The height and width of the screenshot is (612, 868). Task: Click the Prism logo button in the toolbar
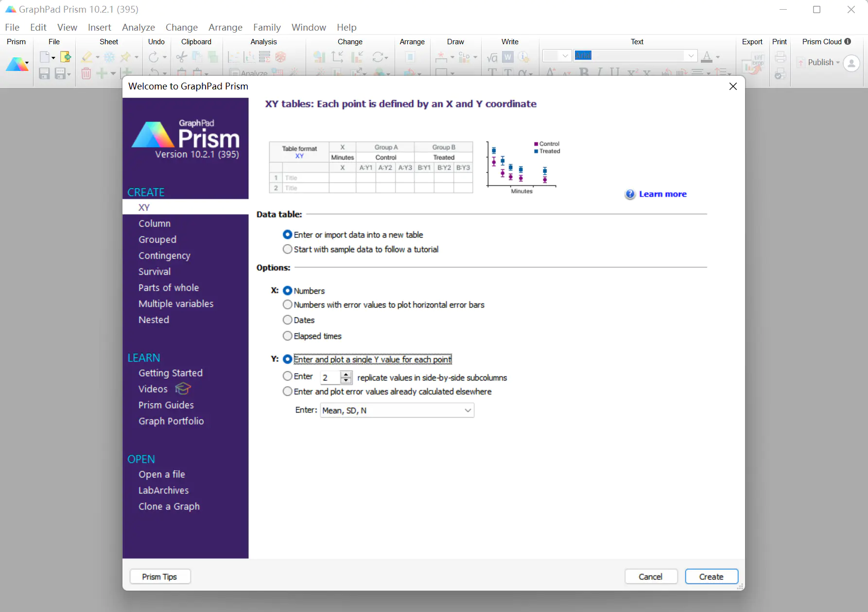pyautogui.click(x=17, y=64)
